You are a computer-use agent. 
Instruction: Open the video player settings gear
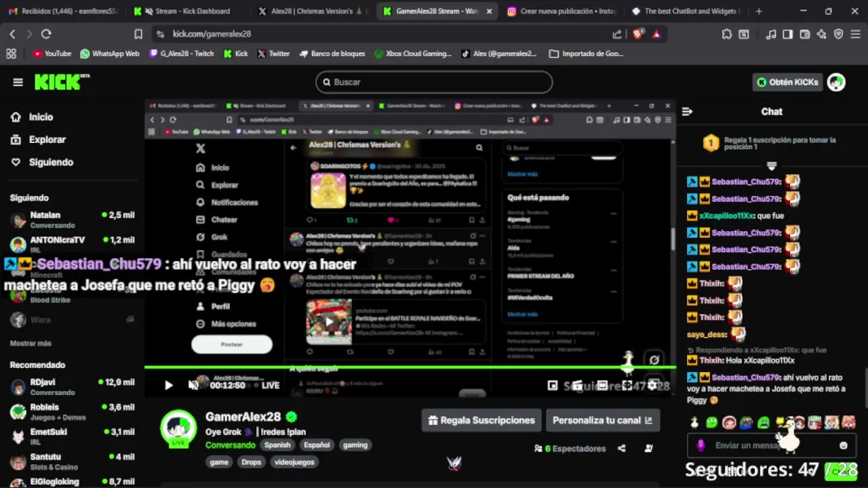point(652,385)
